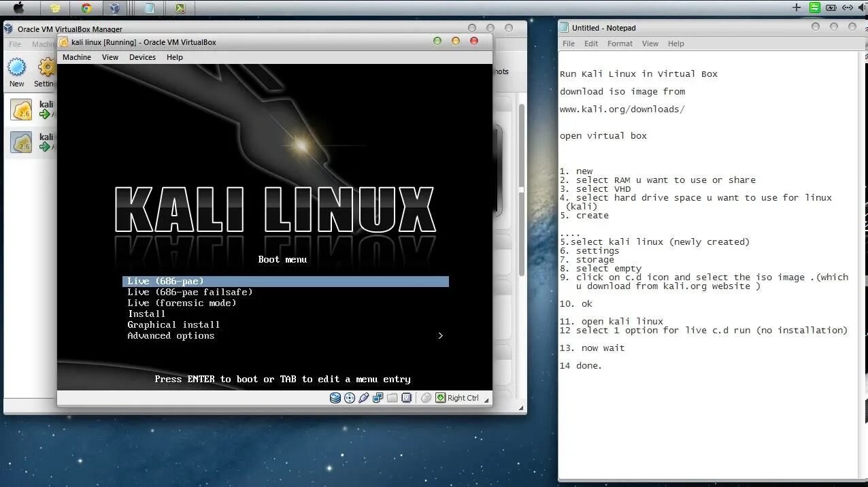
Task: Select Advanced options boot entry
Action: [x=286, y=335]
